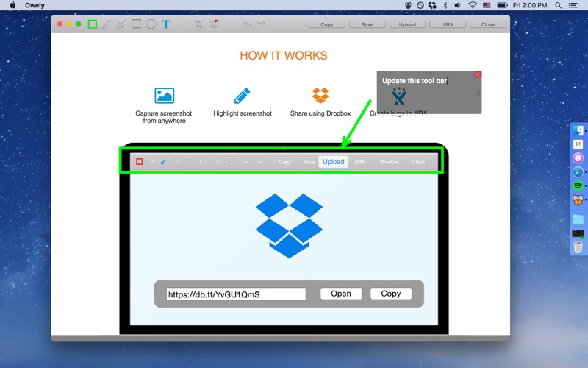Click the Close button in toolbar

click(x=488, y=24)
